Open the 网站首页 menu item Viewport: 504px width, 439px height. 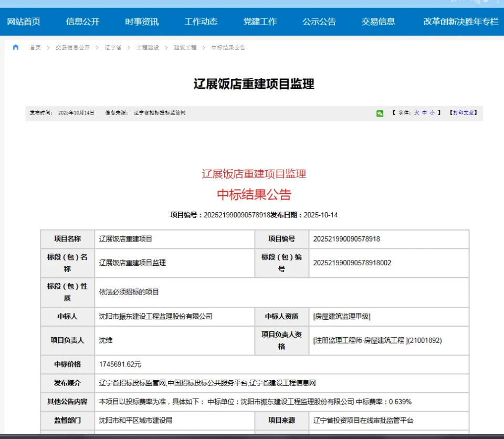click(23, 22)
